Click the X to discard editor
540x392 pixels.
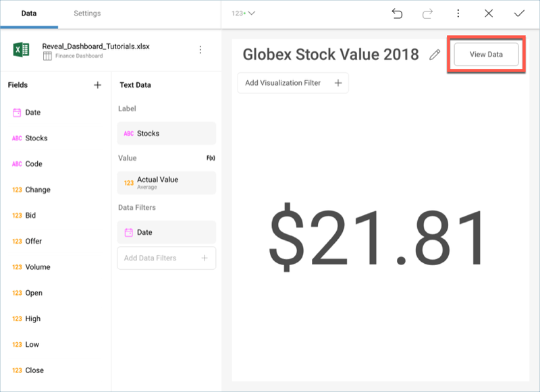click(489, 13)
